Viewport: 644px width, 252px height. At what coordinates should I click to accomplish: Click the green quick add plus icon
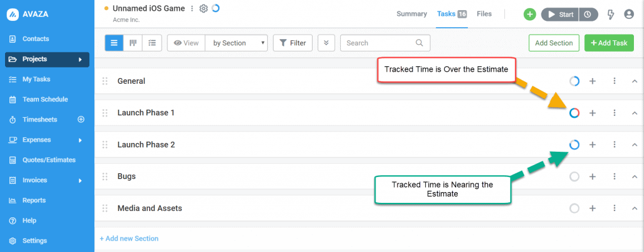coord(530,14)
